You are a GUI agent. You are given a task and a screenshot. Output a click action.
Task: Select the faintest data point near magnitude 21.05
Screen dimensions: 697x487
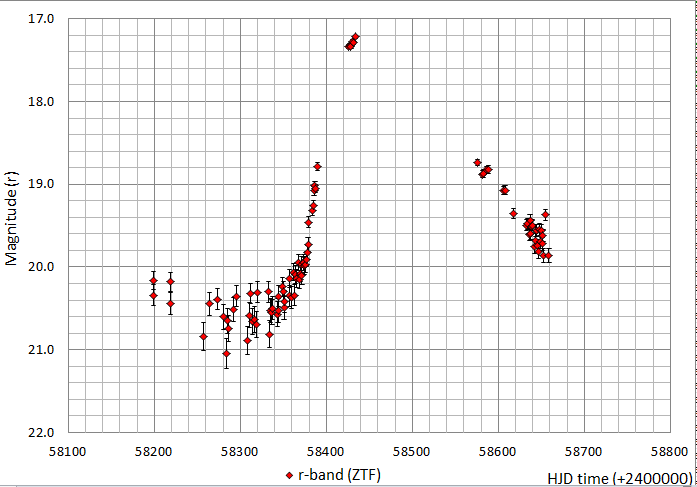tap(226, 354)
